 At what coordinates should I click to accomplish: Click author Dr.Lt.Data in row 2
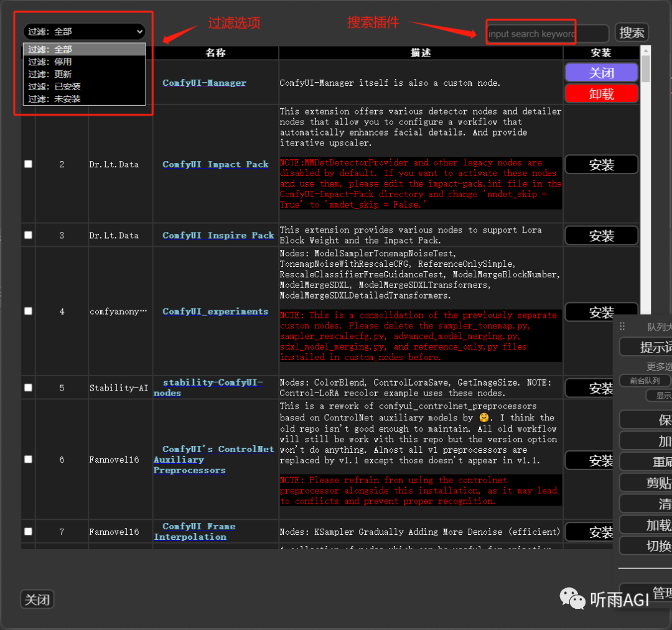pos(114,164)
